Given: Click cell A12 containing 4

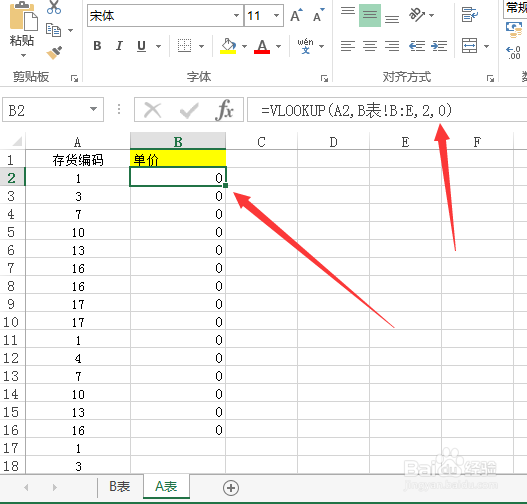Looking at the screenshot, I should 78,358.
